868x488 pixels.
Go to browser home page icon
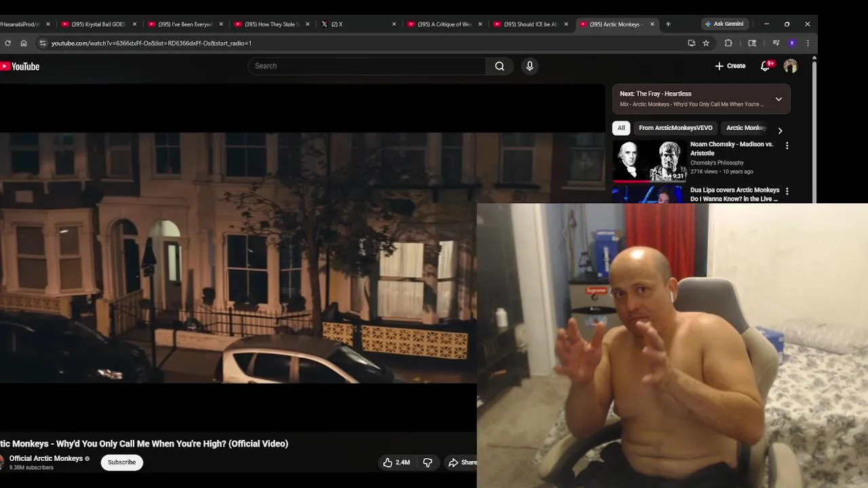[x=24, y=43]
